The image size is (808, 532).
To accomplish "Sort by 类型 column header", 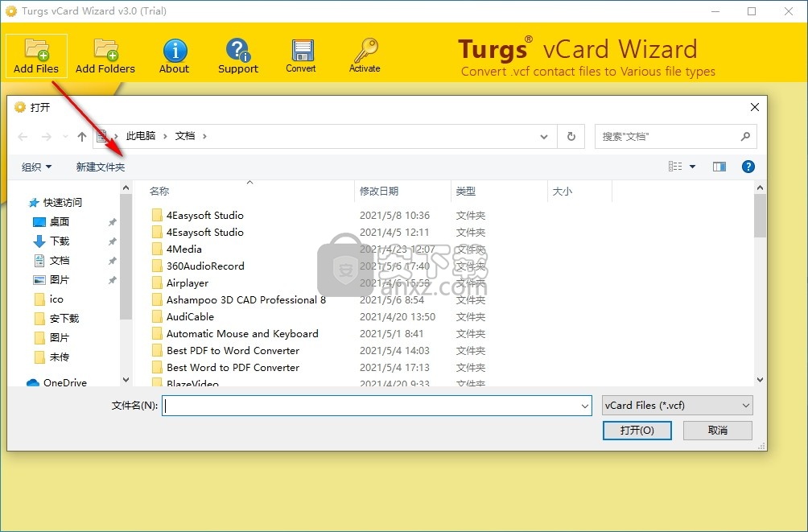I will point(466,192).
